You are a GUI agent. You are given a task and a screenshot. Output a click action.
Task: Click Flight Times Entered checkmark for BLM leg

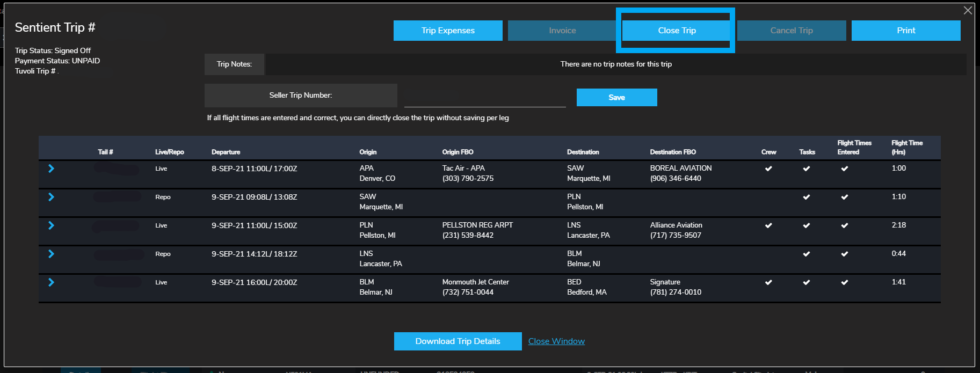(x=844, y=282)
